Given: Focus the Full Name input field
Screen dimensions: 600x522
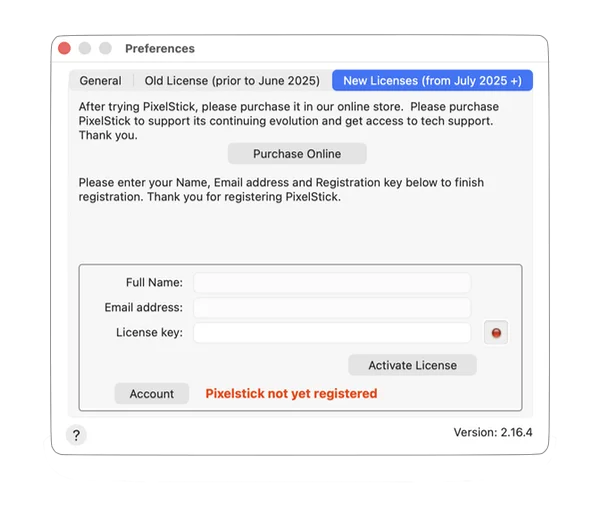Looking at the screenshot, I should pos(332,283).
